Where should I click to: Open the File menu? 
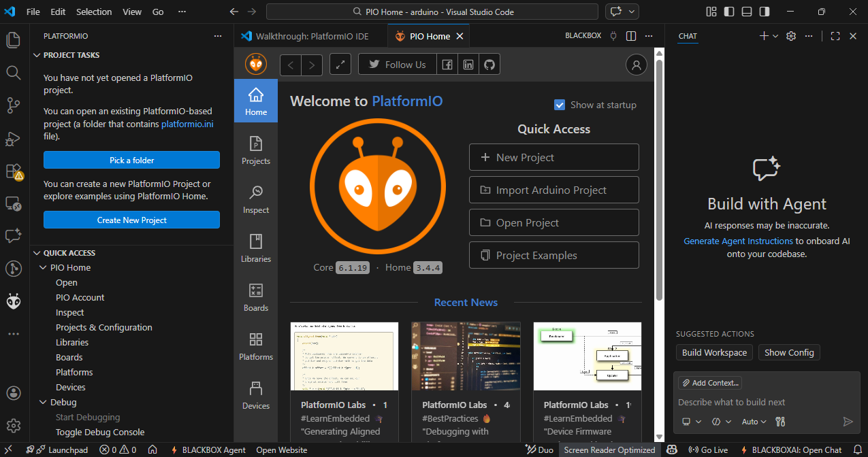coord(33,12)
